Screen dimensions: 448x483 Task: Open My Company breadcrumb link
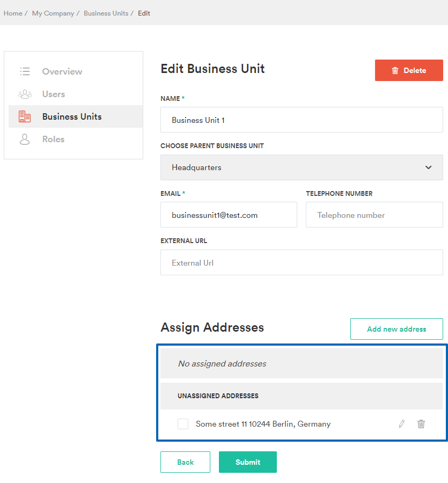(x=53, y=13)
